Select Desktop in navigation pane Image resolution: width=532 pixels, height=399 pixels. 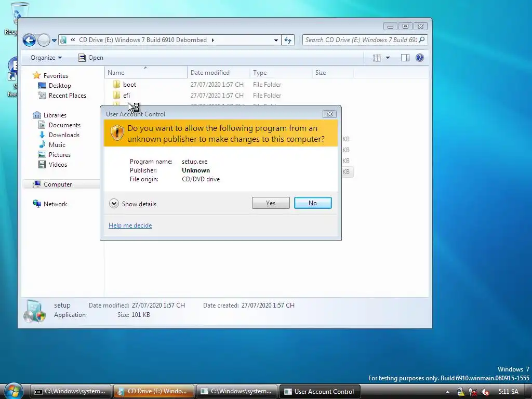click(60, 86)
